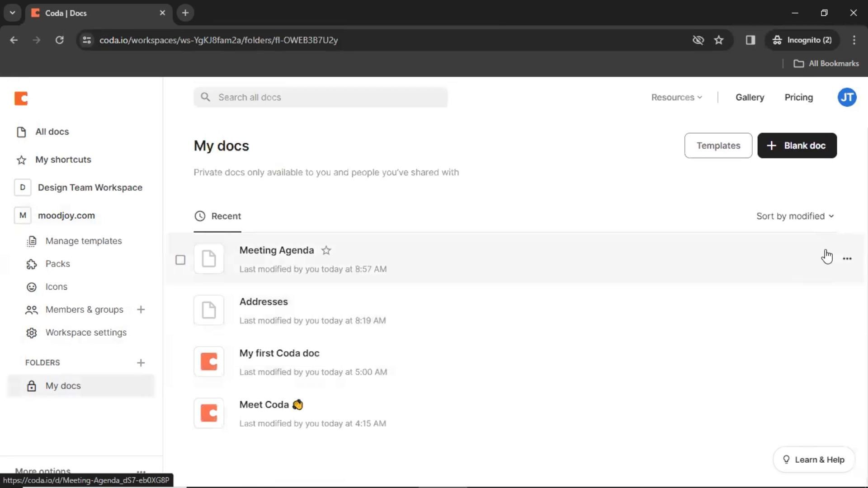
Task: Click the tracking protection eye icon
Action: click(x=698, y=40)
